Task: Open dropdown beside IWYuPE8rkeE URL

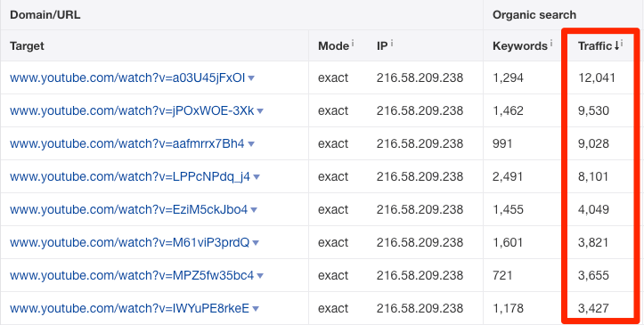Action: click(x=256, y=309)
